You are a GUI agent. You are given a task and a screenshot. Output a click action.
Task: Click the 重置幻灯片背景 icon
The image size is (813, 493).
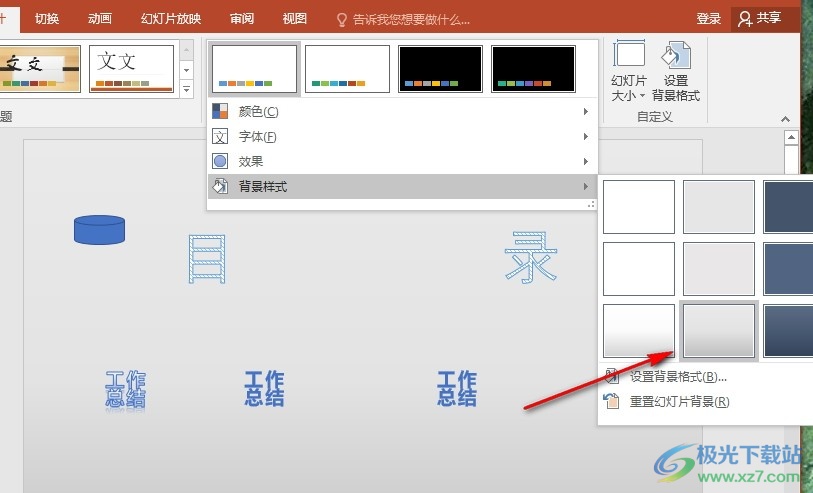point(612,401)
